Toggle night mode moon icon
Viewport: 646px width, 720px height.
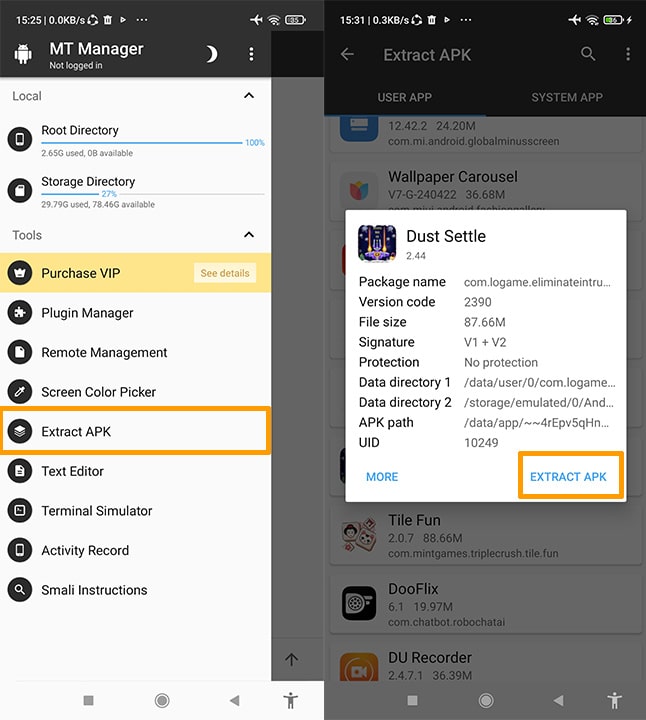(x=211, y=54)
